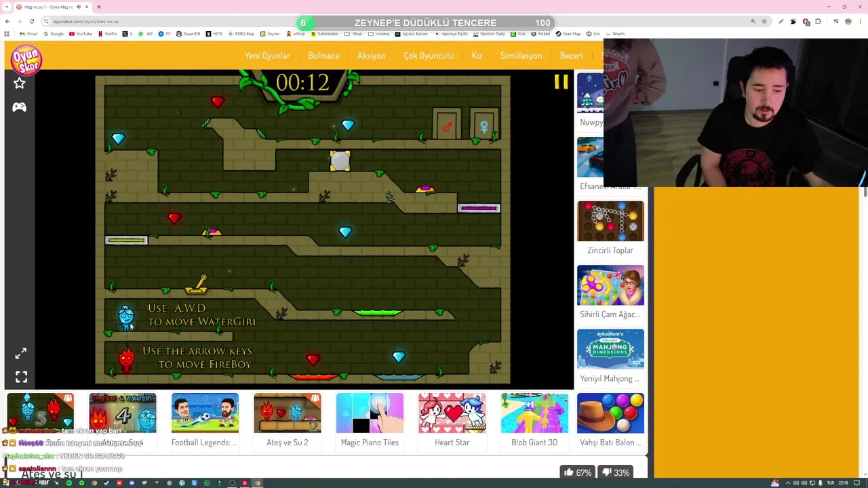Open the Netflix bookmark
Screen dimensions: 868x488
[x=107, y=34]
